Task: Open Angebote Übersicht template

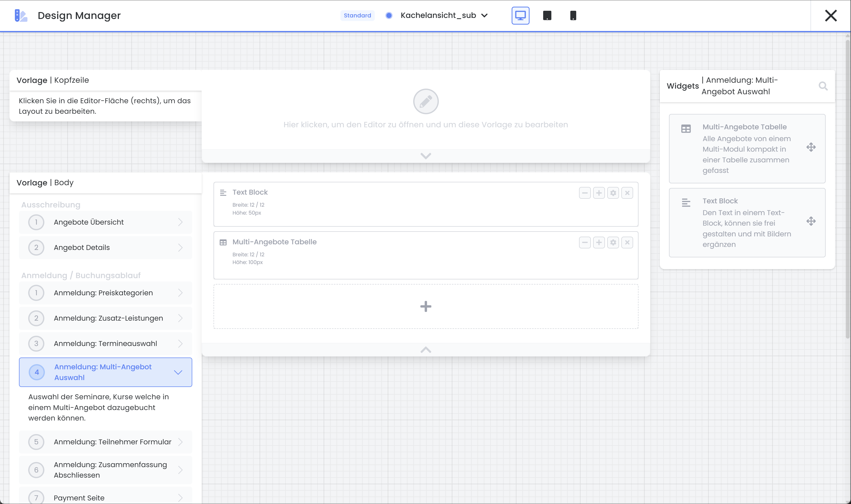Action: (x=105, y=222)
